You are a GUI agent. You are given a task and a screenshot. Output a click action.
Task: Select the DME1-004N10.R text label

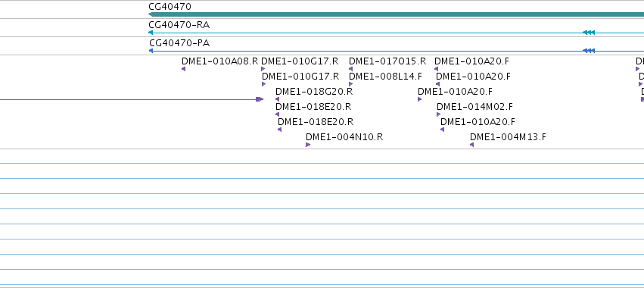coord(344,136)
